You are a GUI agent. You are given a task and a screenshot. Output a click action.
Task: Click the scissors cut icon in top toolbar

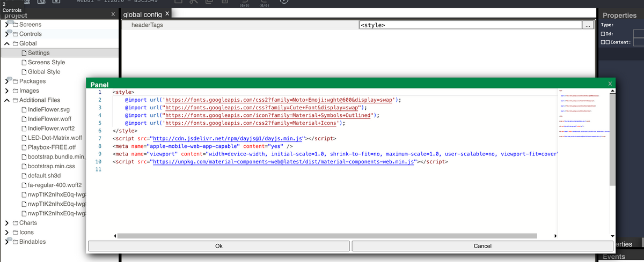pos(194,2)
